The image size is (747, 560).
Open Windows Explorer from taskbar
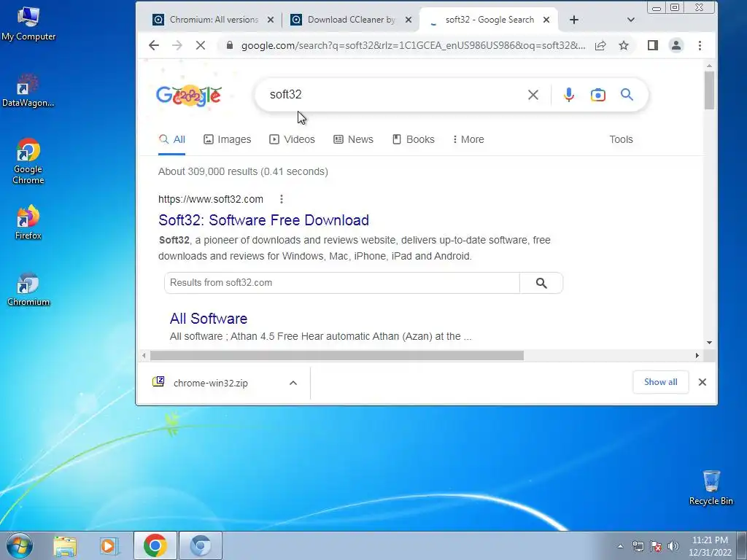65,545
